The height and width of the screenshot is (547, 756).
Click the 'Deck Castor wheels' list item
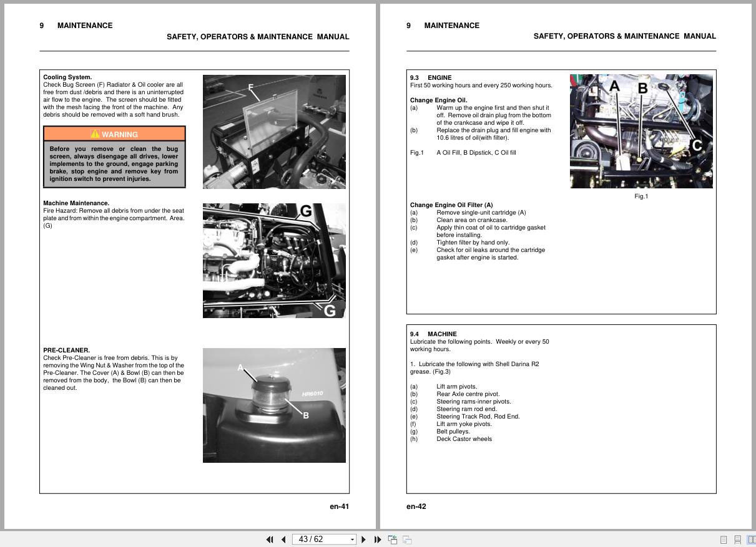(x=464, y=439)
